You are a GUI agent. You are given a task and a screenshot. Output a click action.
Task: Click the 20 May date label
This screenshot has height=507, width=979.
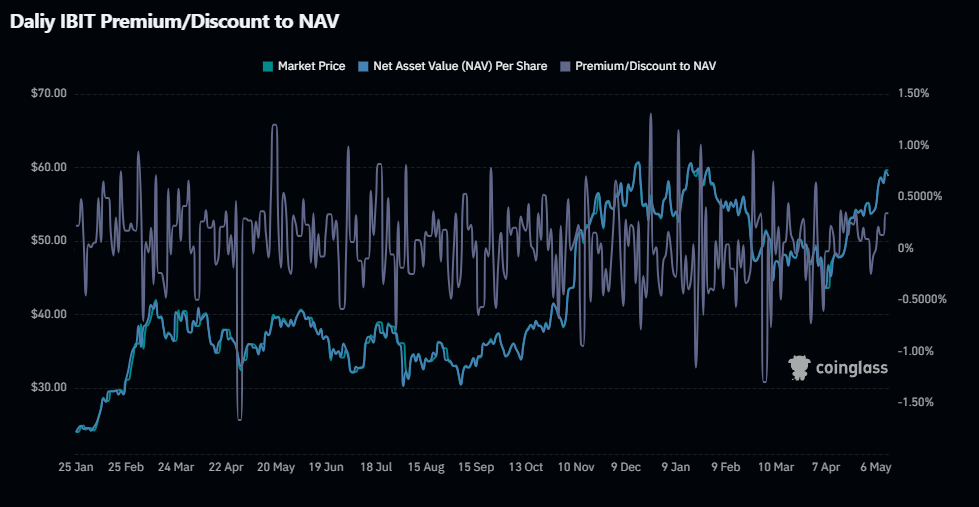275,467
